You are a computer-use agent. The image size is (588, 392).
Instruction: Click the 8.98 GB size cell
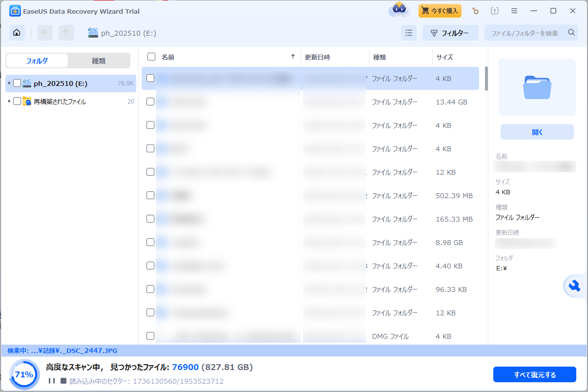click(449, 243)
